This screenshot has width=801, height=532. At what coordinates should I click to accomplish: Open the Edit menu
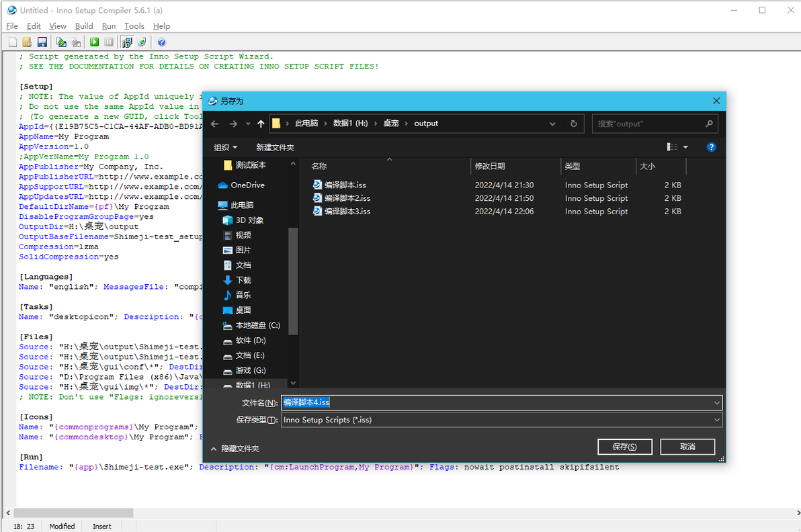tap(34, 26)
